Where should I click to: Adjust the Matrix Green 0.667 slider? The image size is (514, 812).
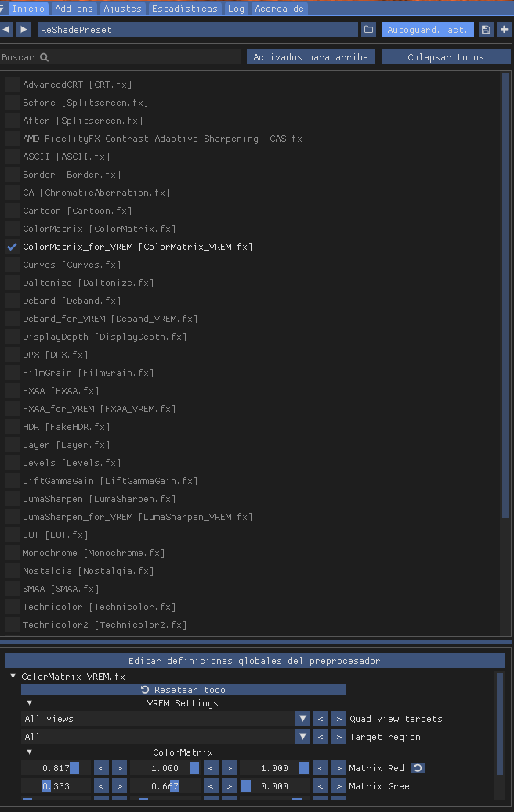point(165,786)
